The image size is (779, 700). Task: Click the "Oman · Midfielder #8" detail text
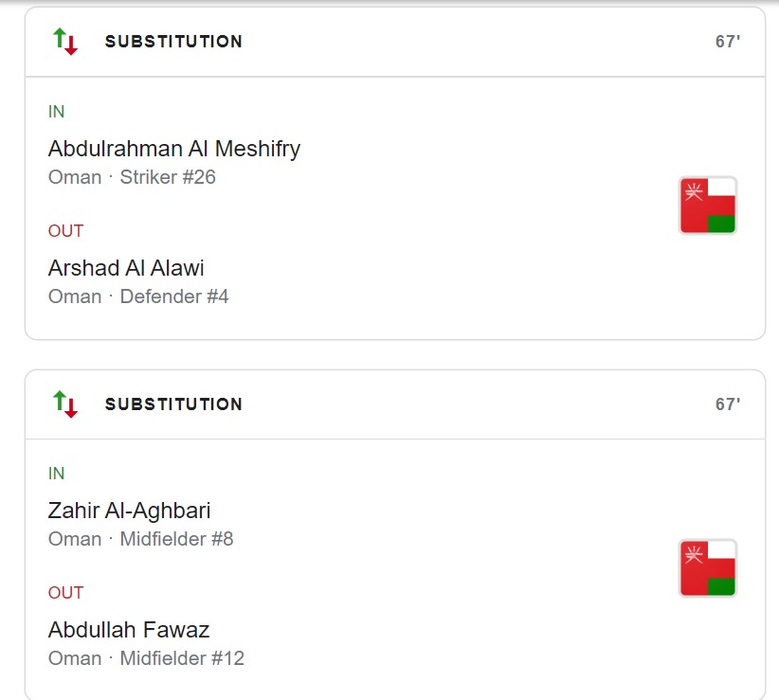[140, 539]
